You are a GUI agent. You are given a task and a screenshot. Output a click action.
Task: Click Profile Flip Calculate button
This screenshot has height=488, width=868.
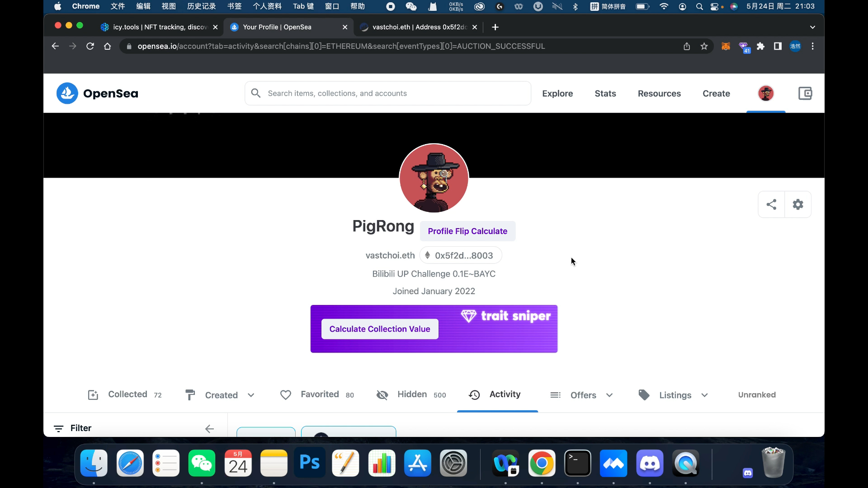click(467, 231)
